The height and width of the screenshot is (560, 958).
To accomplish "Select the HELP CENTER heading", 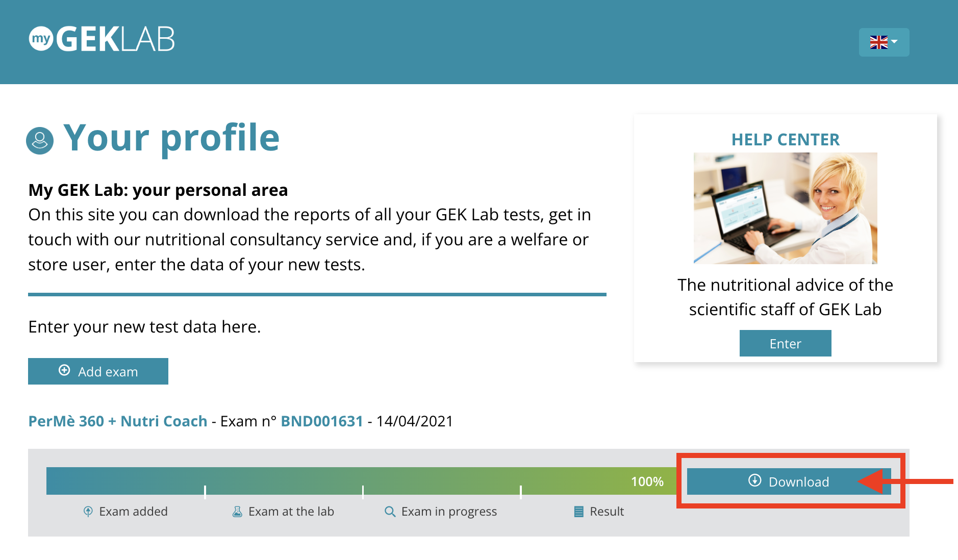I will pyautogui.click(x=785, y=140).
